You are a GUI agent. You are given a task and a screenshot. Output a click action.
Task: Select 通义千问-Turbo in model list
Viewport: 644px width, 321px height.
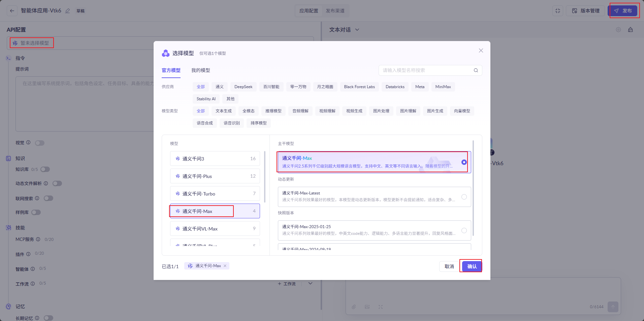pyautogui.click(x=215, y=193)
